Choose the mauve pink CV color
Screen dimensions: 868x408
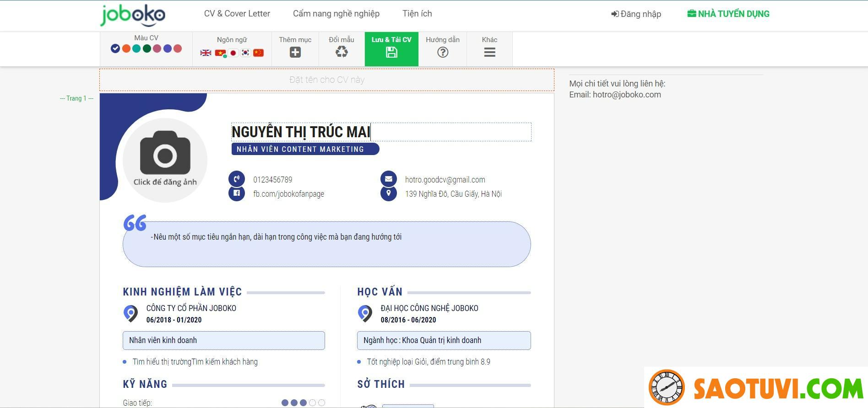pyautogui.click(x=157, y=48)
